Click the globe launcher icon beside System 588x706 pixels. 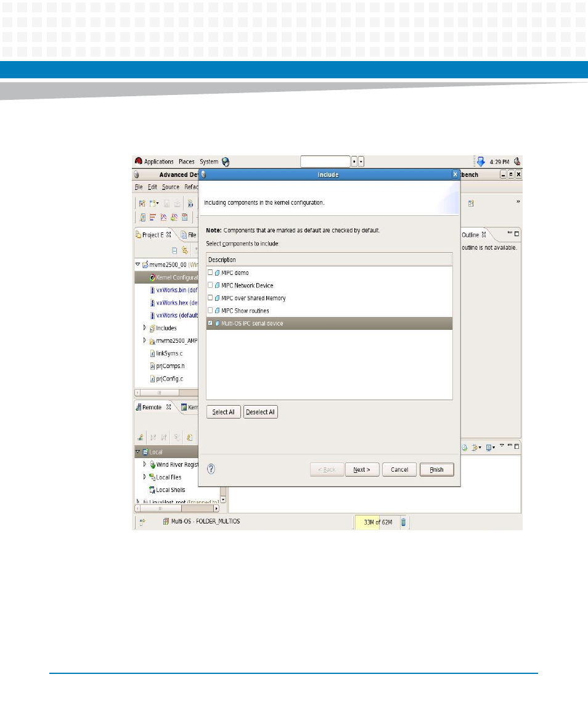click(226, 162)
